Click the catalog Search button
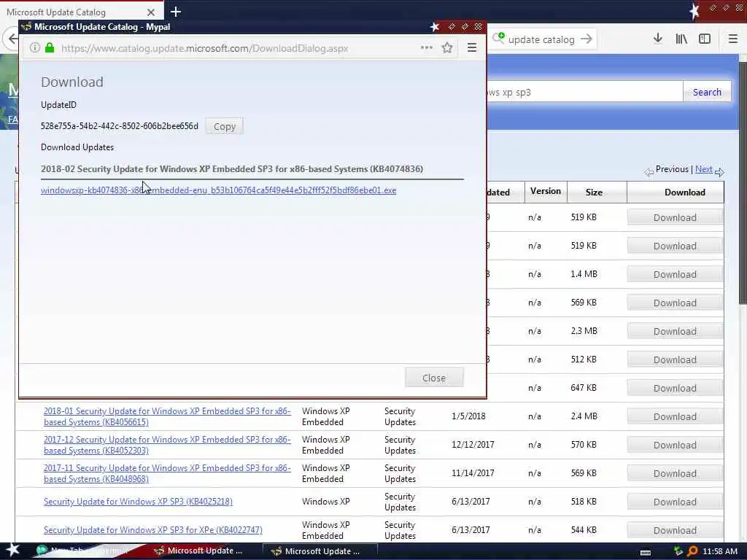This screenshot has height=560, width=747. tap(707, 92)
